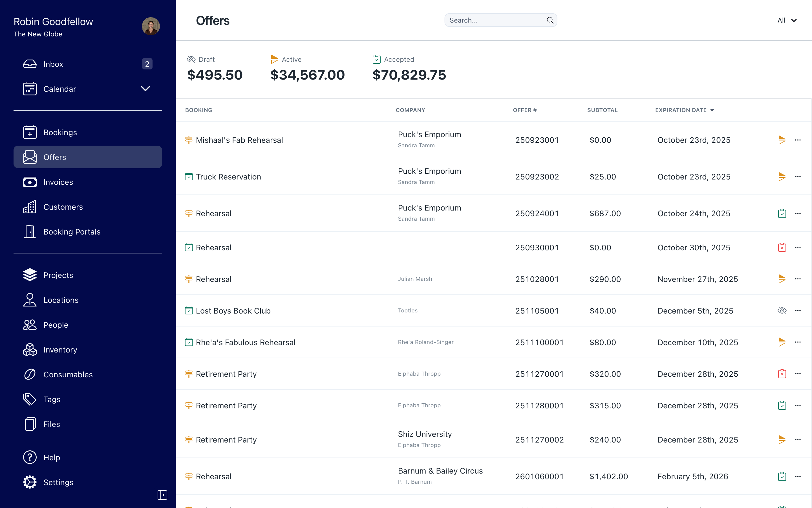This screenshot has height=508, width=812.
Task: Collapse the sidebar panel
Action: pos(162,495)
